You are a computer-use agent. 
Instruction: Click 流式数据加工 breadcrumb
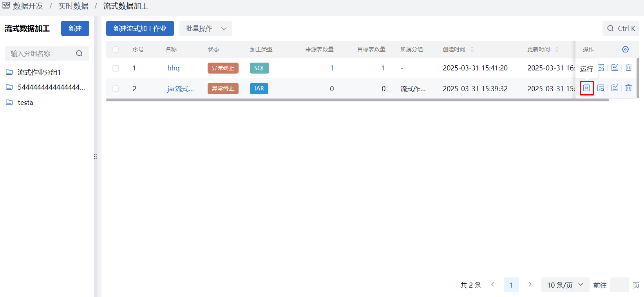[x=126, y=6]
